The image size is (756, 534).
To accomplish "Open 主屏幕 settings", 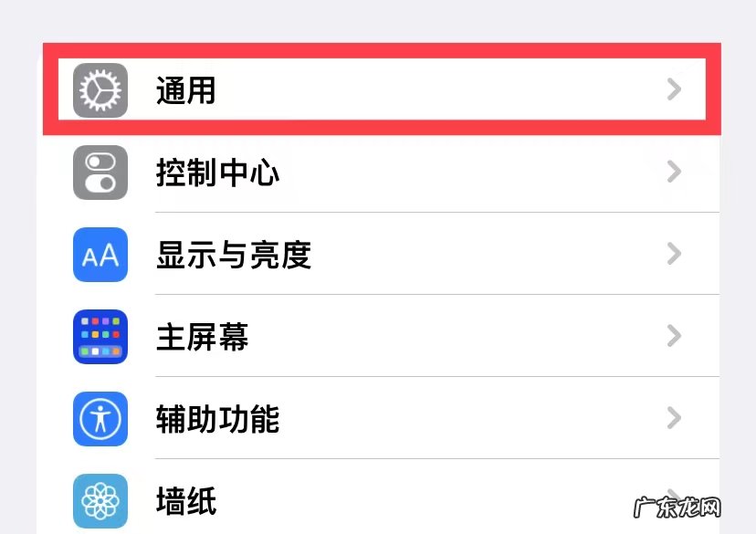I will pyautogui.click(x=365, y=336).
